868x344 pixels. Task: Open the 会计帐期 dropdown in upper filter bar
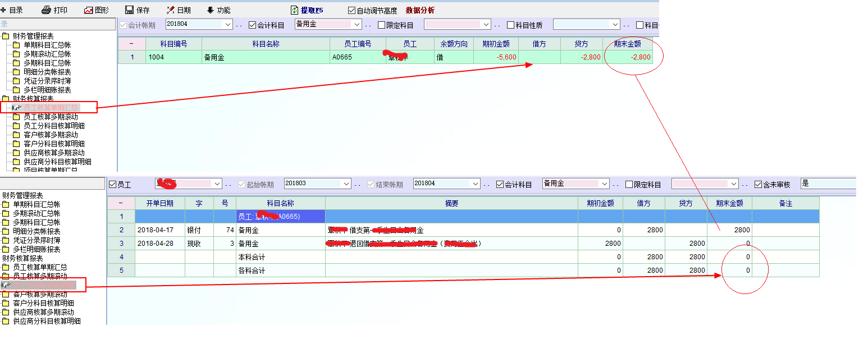[x=227, y=25]
